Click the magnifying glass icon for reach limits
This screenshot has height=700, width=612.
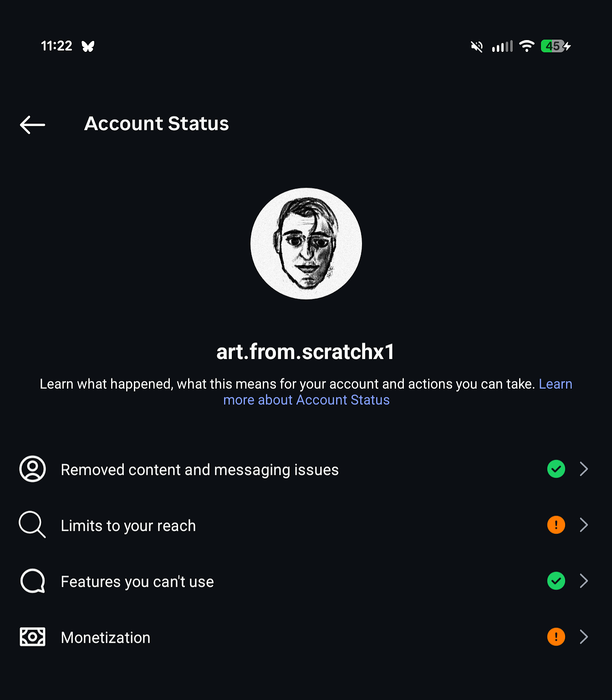tap(32, 525)
